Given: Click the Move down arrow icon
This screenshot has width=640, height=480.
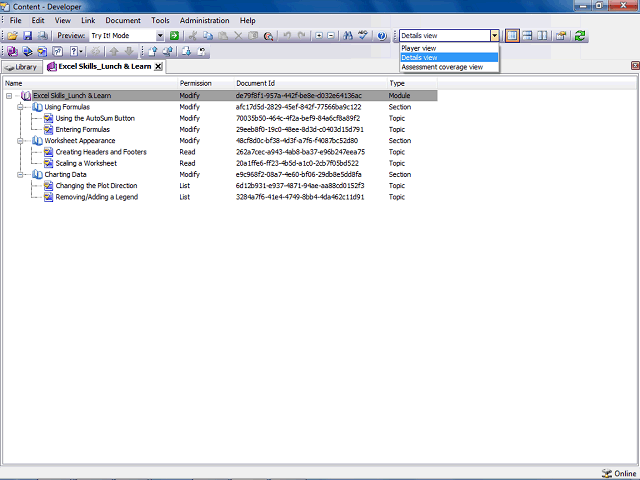Looking at the screenshot, I should click(x=129, y=51).
